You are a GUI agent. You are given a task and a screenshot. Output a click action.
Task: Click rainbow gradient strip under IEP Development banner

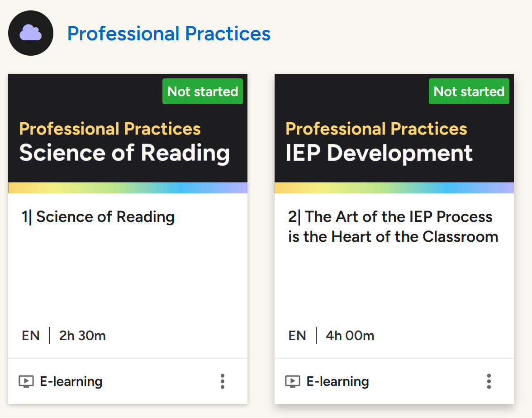tap(394, 188)
